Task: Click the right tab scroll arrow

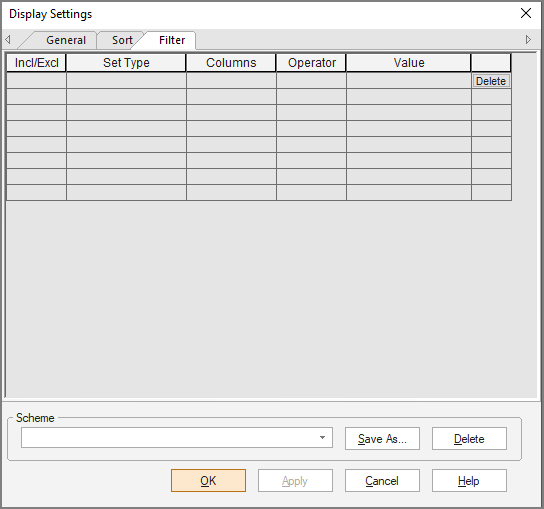Action: [x=528, y=40]
